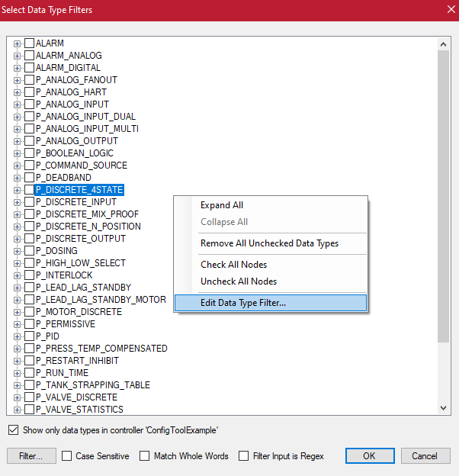Expand the P_MOTOR_DISCRETE node
Screen dimensions: 459x476
point(17,312)
